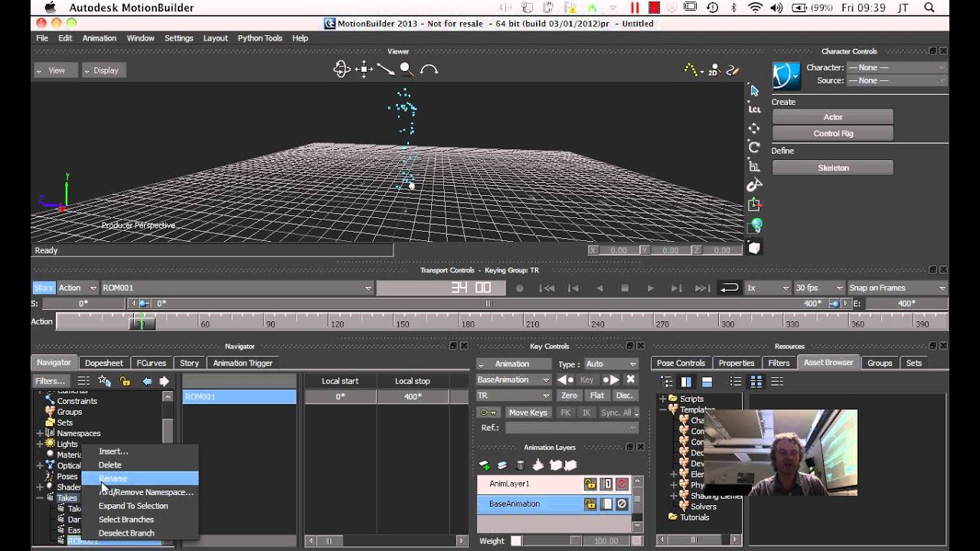This screenshot has height=551, width=980.
Task: Toggle the lock on BaseAnimation layer
Action: 590,504
